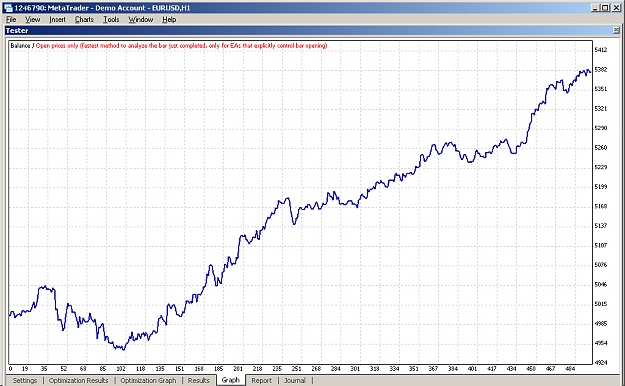The height and width of the screenshot is (386, 625).
Task: Click the 102 label on the trade axis
Action: (x=121, y=369)
